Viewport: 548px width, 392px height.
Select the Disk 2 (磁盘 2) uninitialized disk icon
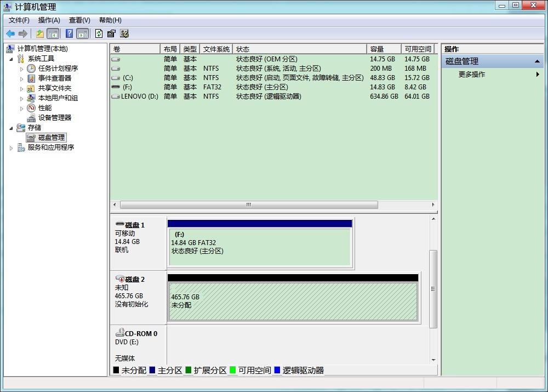pyautogui.click(x=120, y=279)
